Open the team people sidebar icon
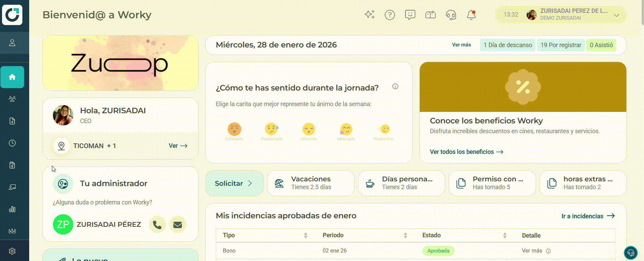 [12, 99]
